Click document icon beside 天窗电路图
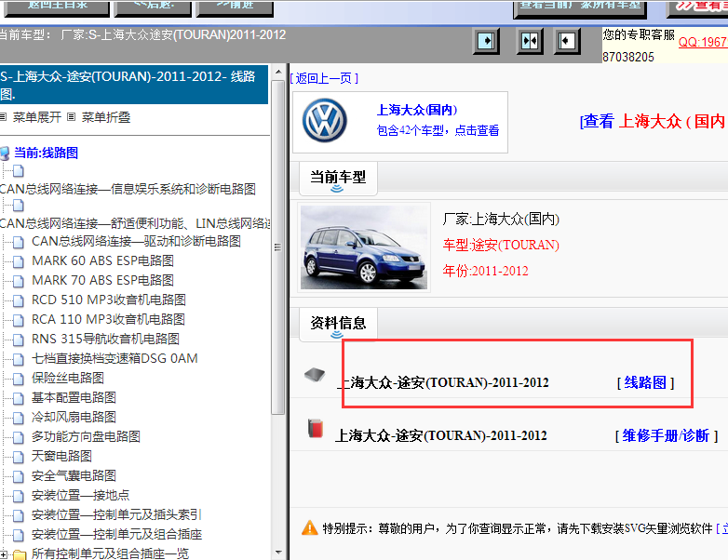Image resolution: width=728 pixels, height=560 pixels. [x=18, y=457]
